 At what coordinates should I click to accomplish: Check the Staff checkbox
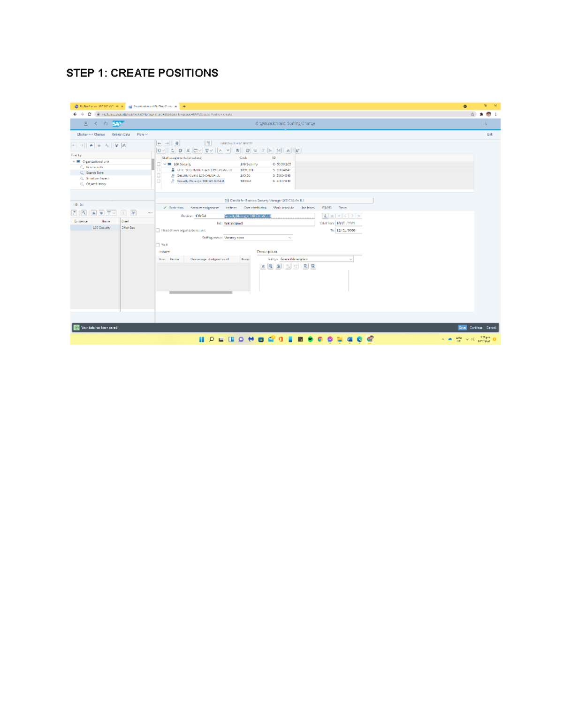pyautogui.click(x=158, y=245)
